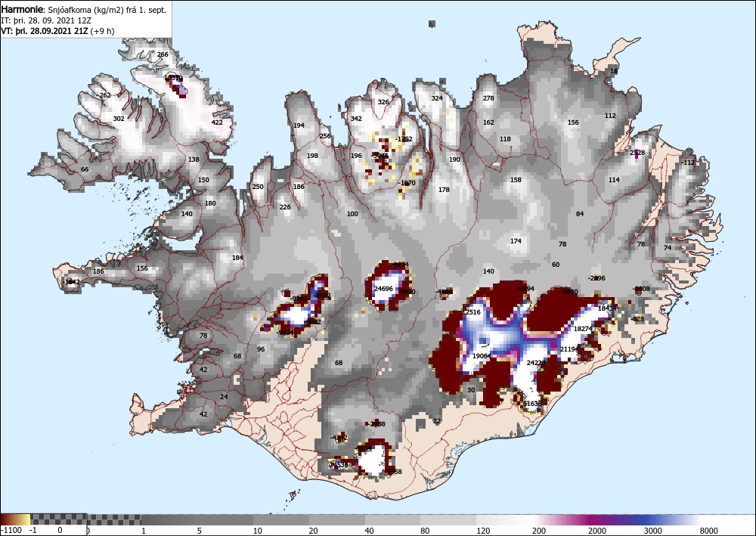Click the 18434 snow value
Viewport: 756px width, 536px height.
(608, 308)
